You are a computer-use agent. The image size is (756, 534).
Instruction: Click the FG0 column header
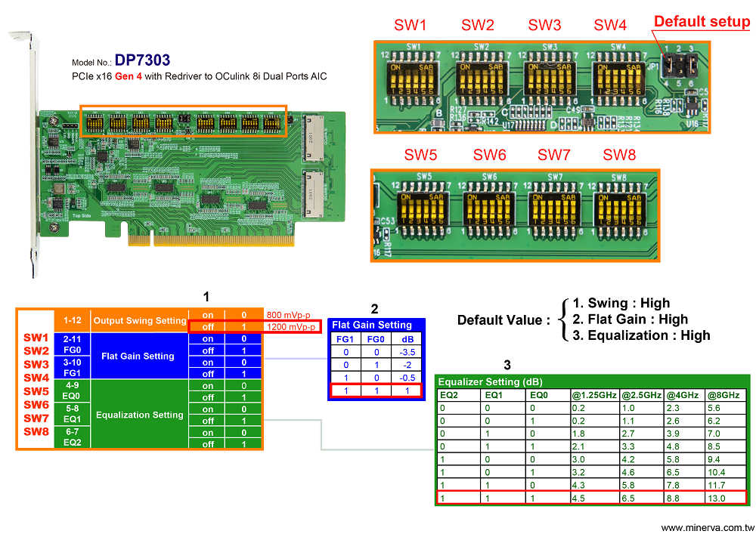click(x=376, y=339)
